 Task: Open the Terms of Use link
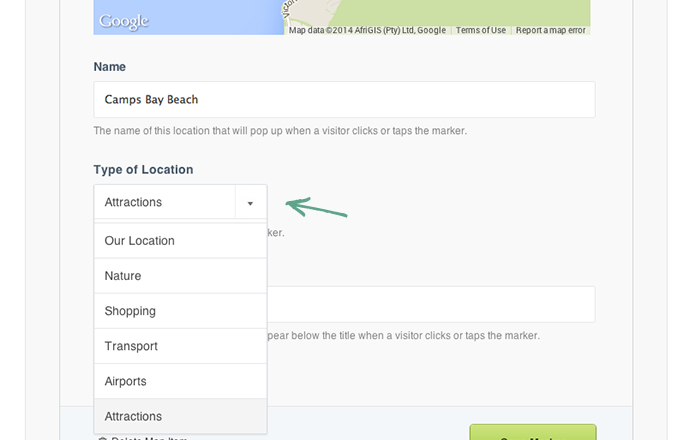click(480, 30)
